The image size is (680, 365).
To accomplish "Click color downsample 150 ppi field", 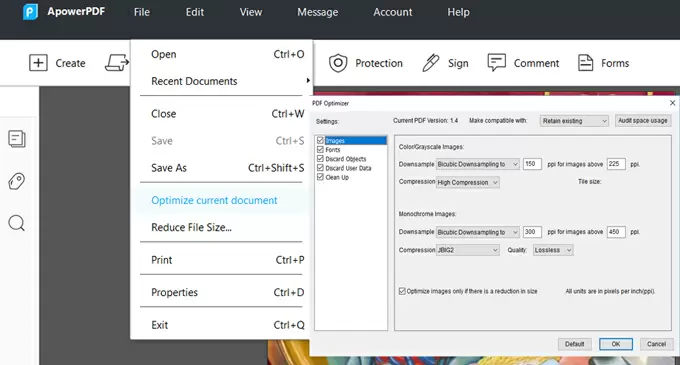I will (532, 164).
